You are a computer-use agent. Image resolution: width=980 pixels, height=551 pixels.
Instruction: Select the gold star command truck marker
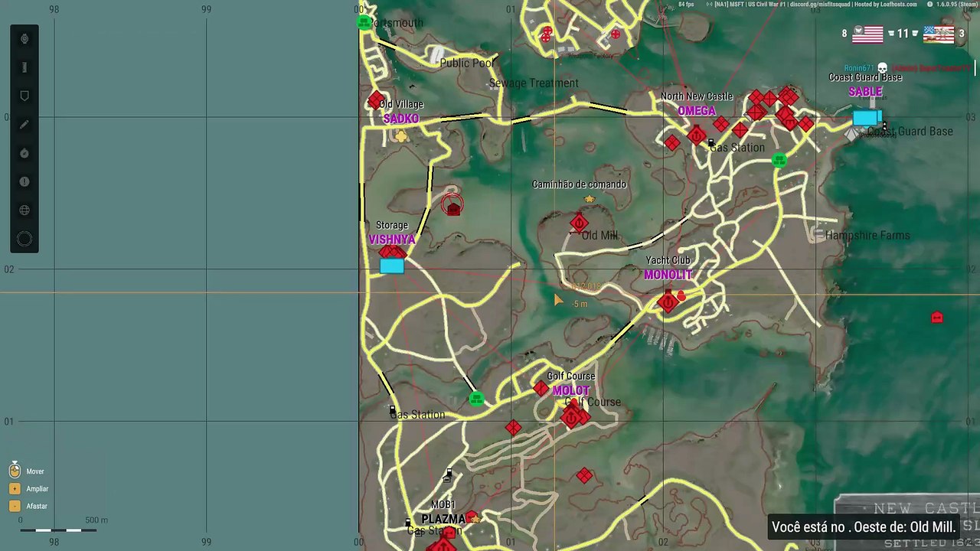590,199
